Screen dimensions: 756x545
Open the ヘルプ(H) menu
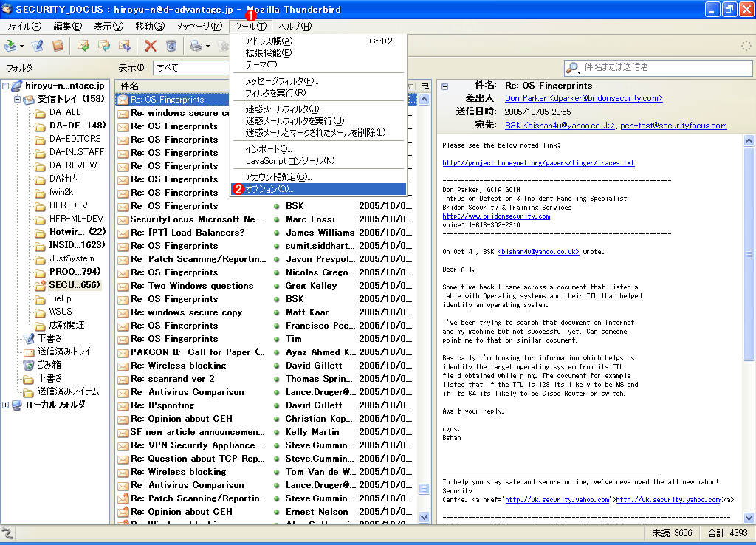click(x=295, y=27)
